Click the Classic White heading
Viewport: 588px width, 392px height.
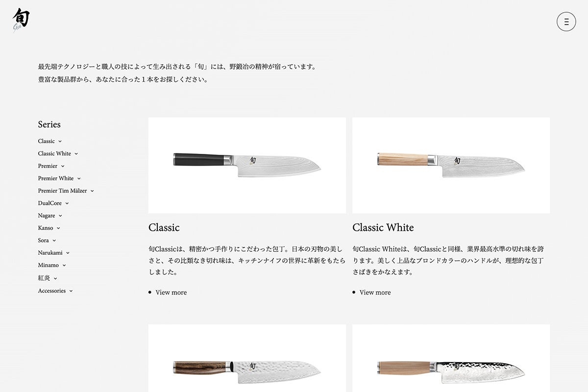383,227
